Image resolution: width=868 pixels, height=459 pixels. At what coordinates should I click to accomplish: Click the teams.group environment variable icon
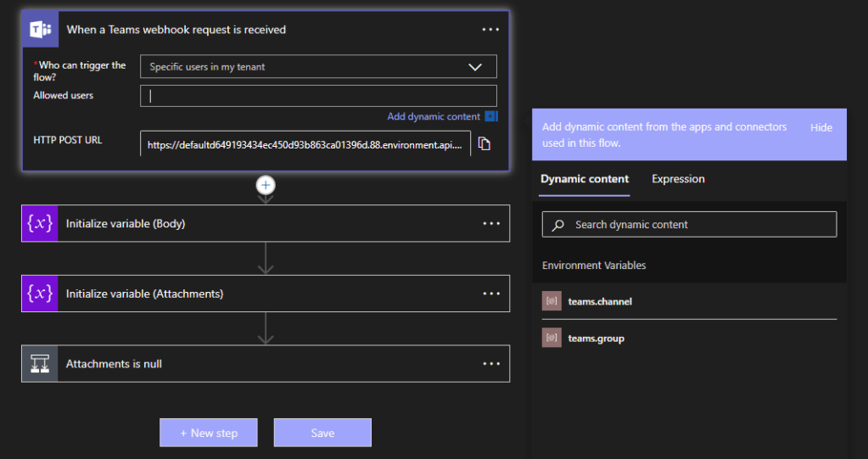[x=552, y=339]
